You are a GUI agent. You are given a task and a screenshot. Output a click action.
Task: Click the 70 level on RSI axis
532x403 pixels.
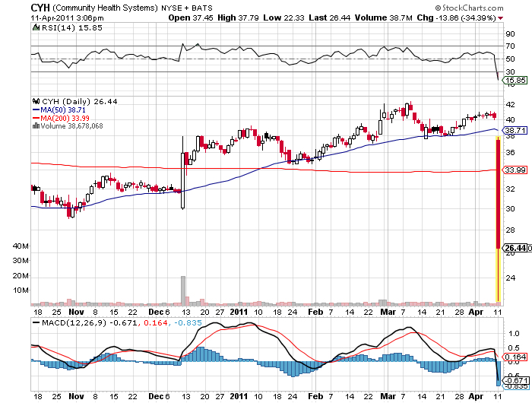[x=510, y=46]
